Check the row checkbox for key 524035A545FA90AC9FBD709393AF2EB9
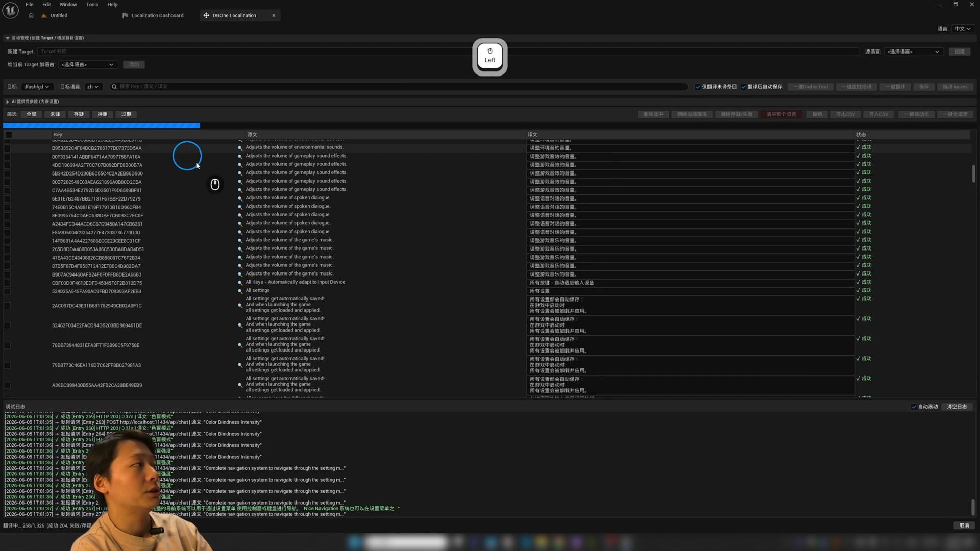 [x=7, y=292]
